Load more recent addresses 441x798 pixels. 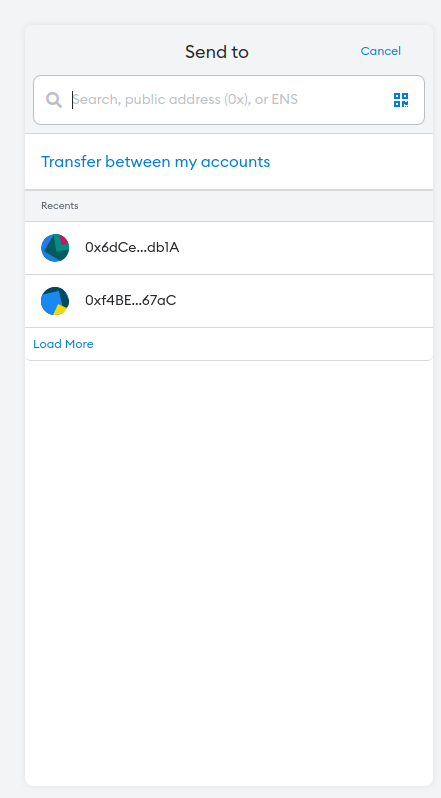click(63, 344)
